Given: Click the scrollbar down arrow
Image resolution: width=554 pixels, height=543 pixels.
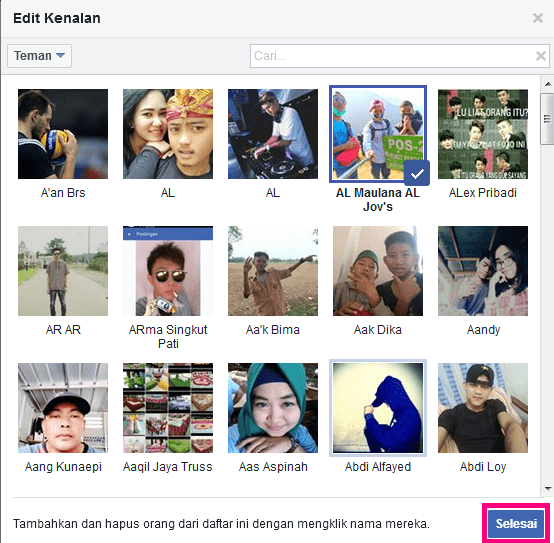Looking at the screenshot, I should pos(548,489).
